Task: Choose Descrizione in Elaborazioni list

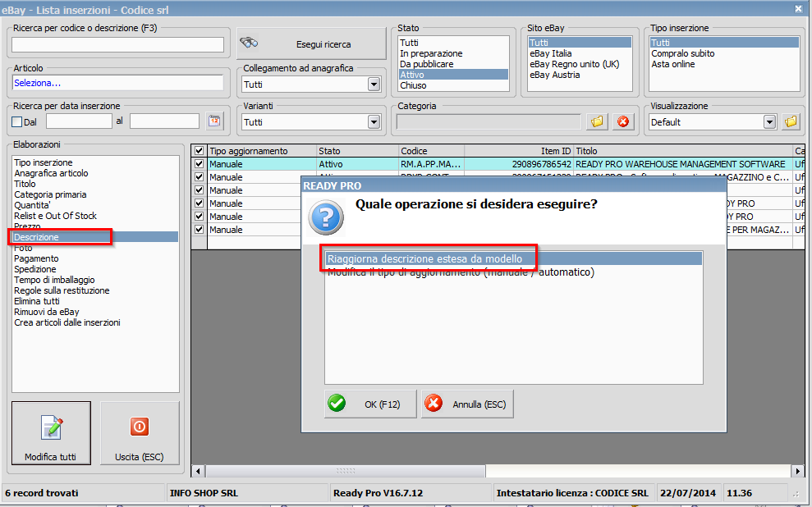Action: pyautogui.click(x=95, y=237)
